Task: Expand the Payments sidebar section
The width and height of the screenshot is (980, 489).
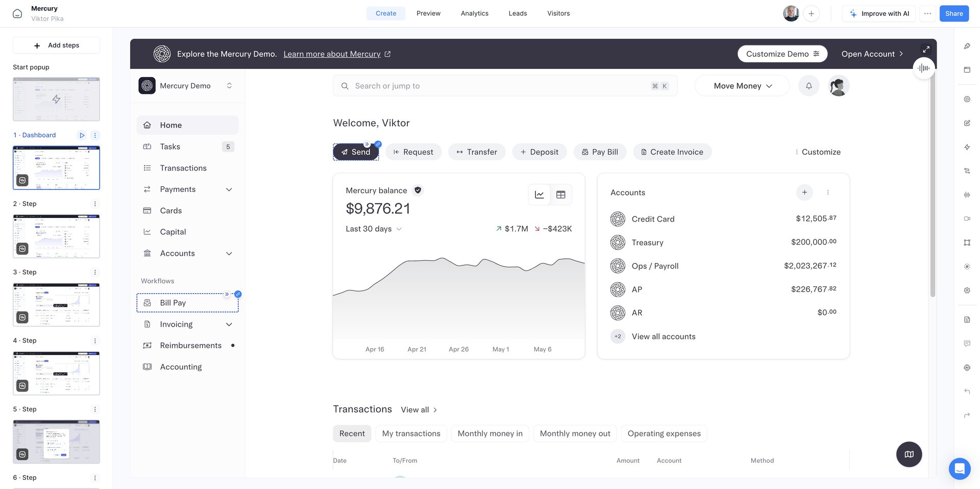Action: [x=229, y=189]
